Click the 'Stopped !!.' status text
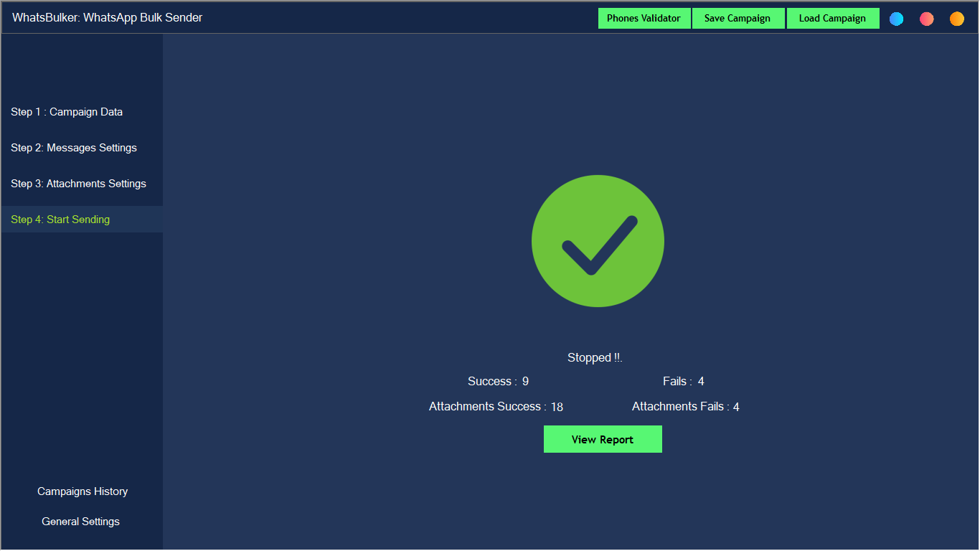The height and width of the screenshot is (551, 980). pos(595,357)
